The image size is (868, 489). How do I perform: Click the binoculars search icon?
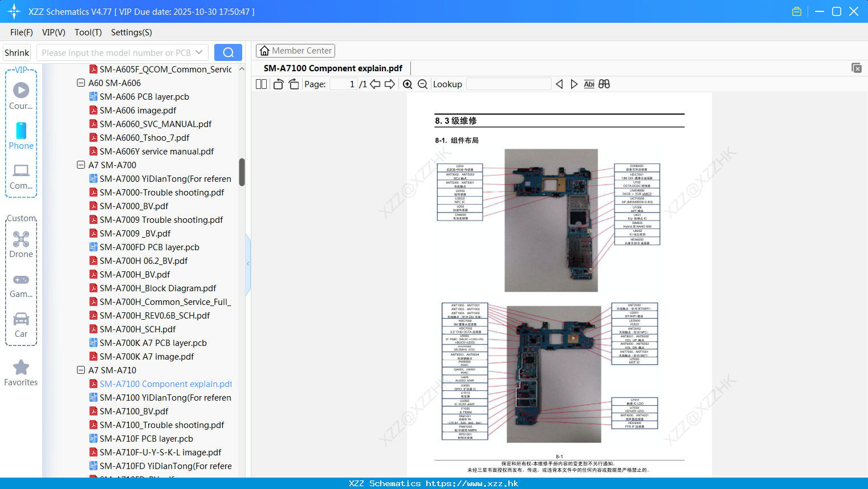click(x=604, y=84)
